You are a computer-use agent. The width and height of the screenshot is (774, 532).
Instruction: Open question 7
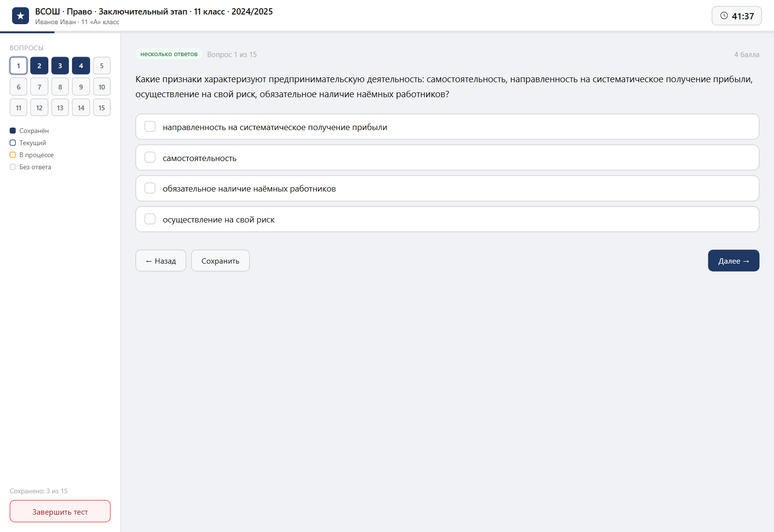click(x=39, y=87)
